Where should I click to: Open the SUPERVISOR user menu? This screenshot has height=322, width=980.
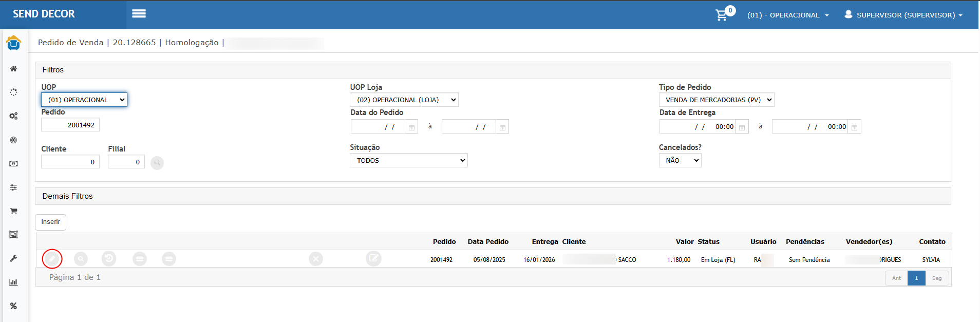tap(904, 15)
